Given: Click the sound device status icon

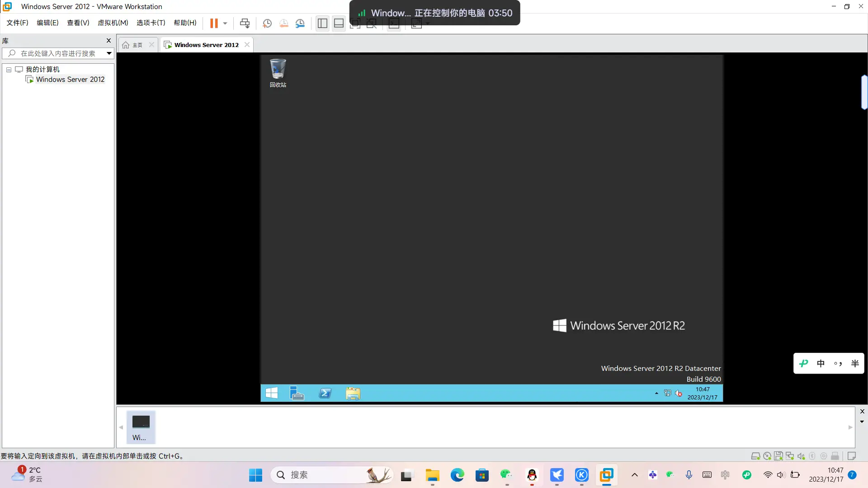Looking at the screenshot, I should tap(802, 456).
